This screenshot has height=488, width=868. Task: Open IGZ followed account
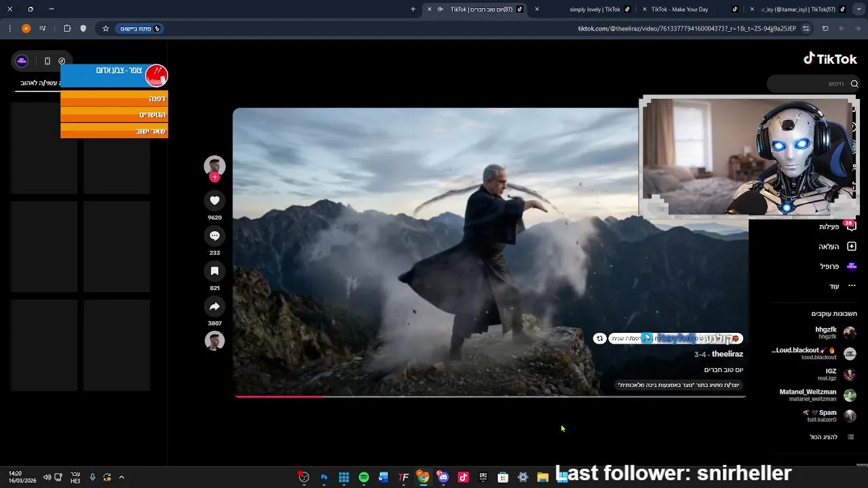click(837, 374)
